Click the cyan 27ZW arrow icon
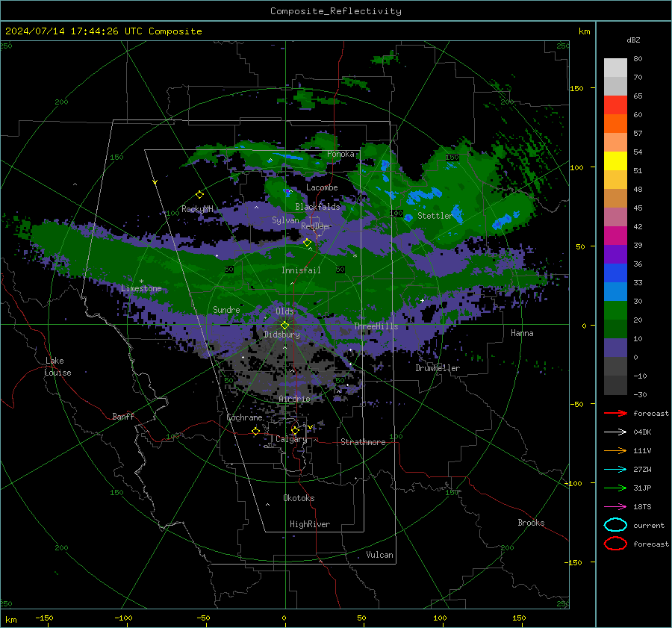The width and height of the screenshot is (672, 628). pos(615,469)
